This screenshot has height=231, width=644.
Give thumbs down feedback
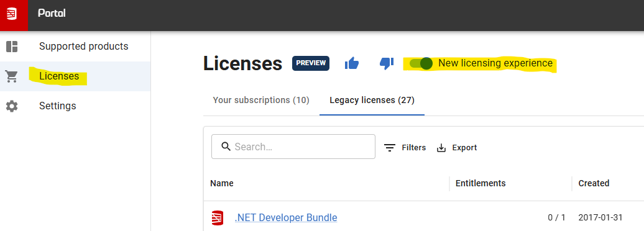(387, 63)
